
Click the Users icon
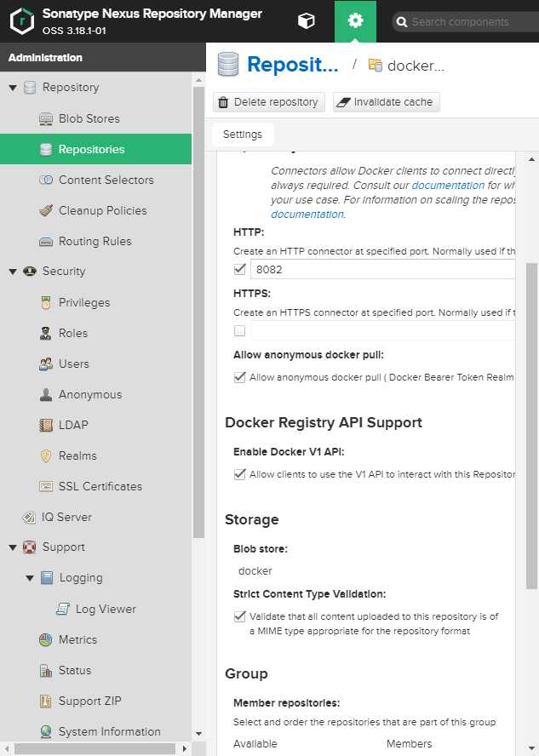(46, 364)
